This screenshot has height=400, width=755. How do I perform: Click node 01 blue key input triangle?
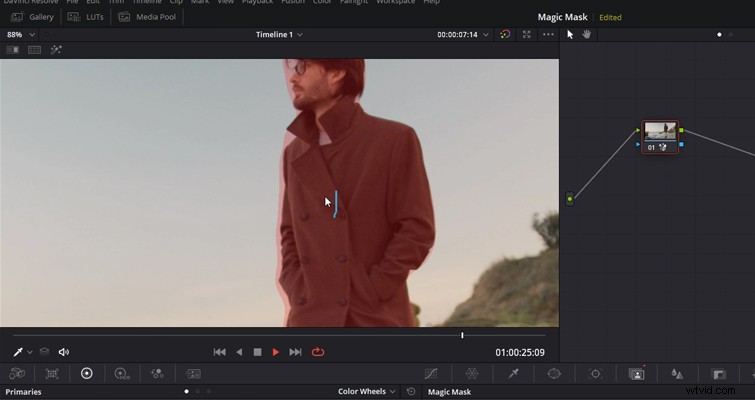click(638, 144)
